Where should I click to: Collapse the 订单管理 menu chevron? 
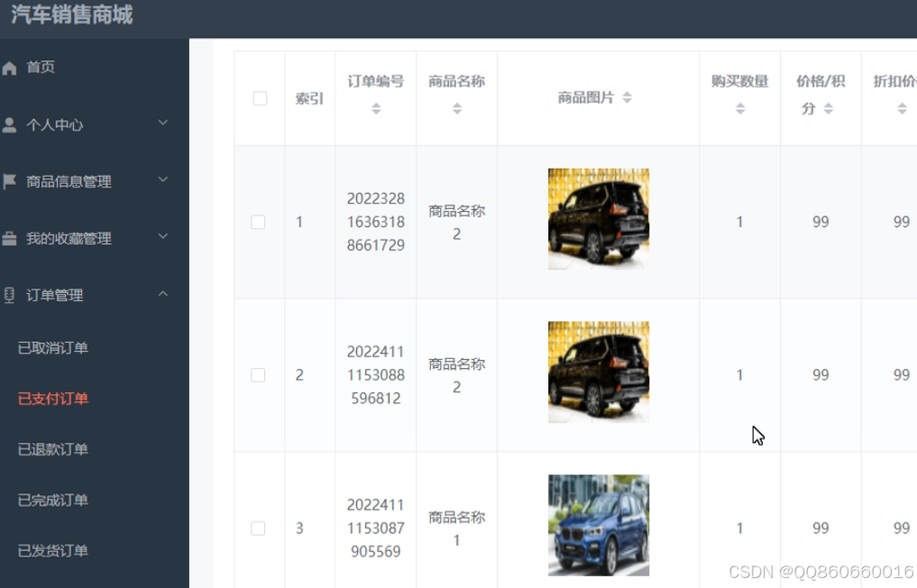tap(163, 294)
